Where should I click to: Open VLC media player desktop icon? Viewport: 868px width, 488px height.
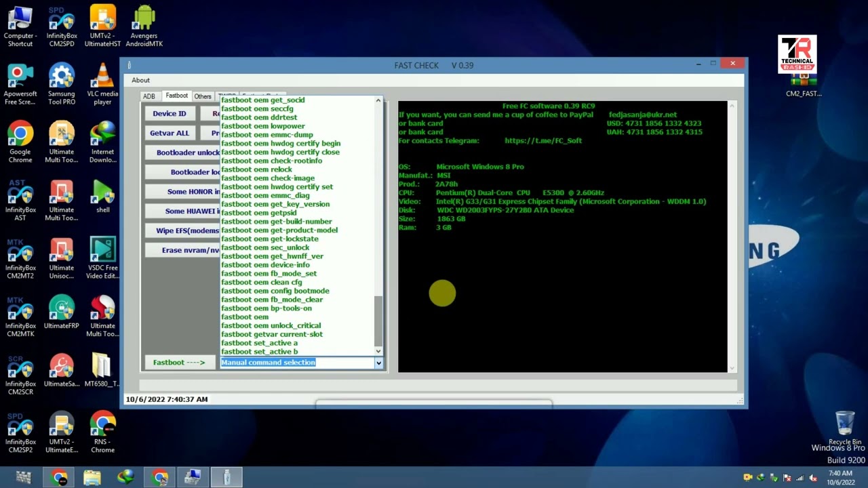(x=102, y=85)
